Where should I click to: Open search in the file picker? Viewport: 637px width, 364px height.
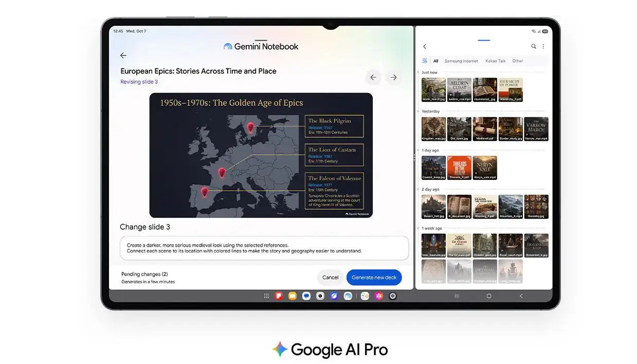pos(534,47)
